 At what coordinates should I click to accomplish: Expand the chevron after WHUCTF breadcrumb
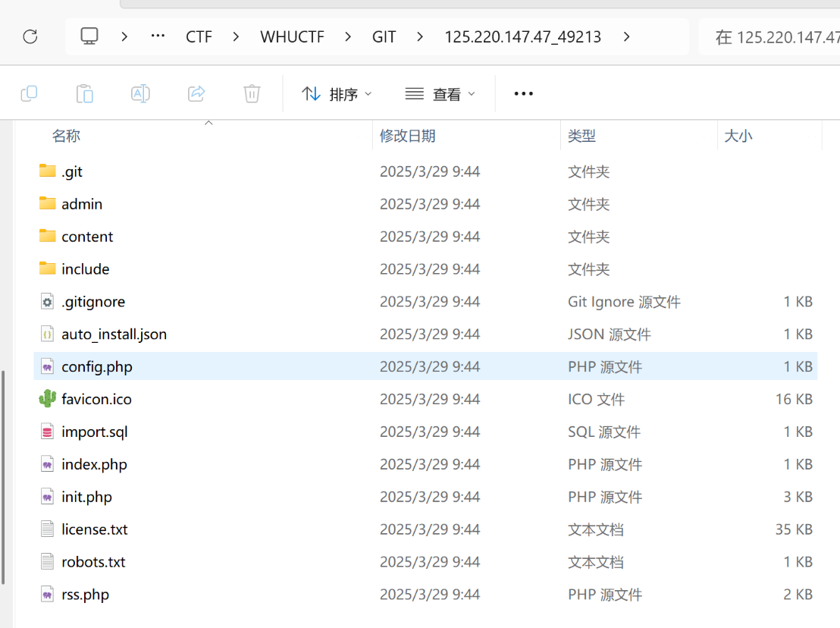coord(348,36)
